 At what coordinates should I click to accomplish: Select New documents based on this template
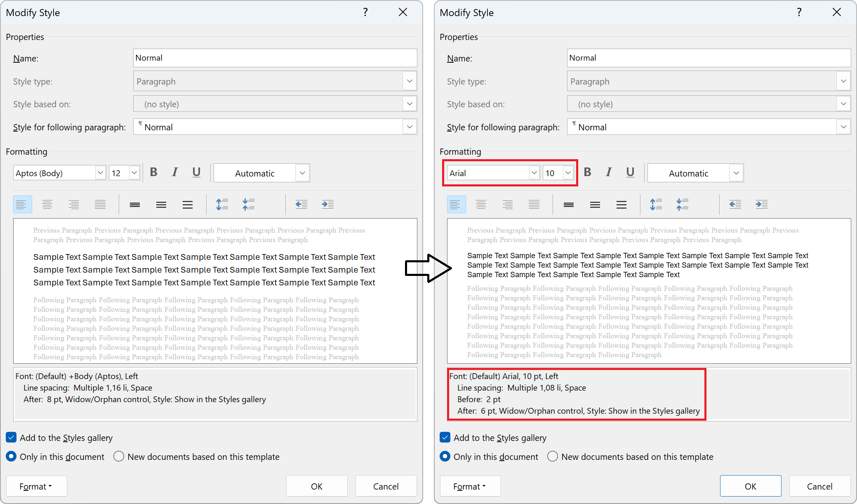pos(119,457)
